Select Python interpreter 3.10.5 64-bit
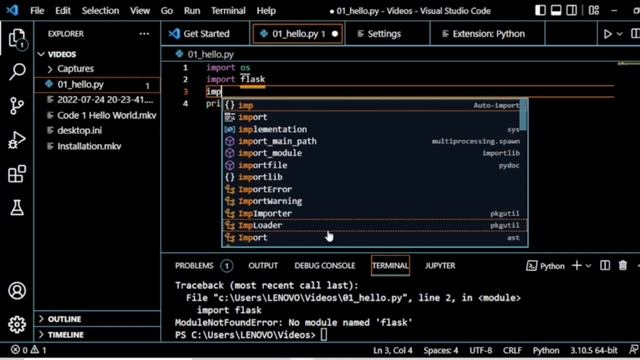Viewport: 640px width, 360px height. [x=594, y=350]
